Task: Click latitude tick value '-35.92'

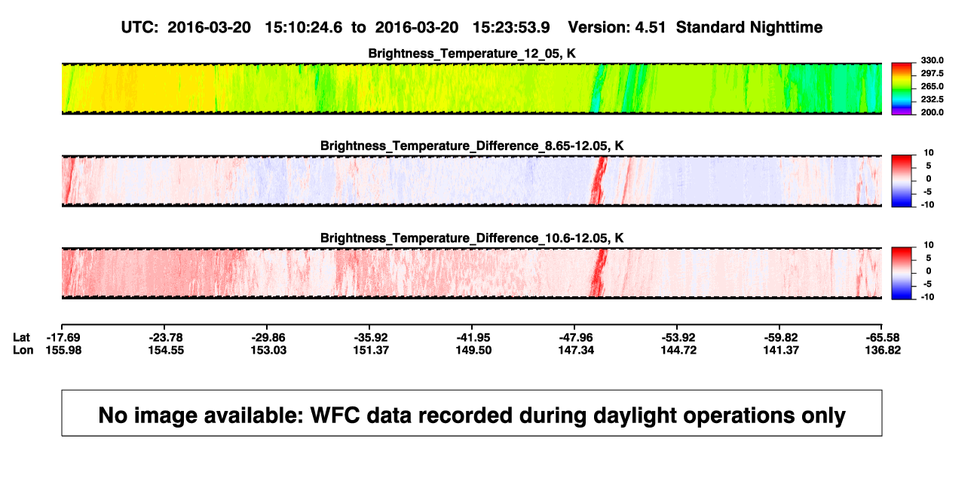Action: (x=370, y=337)
